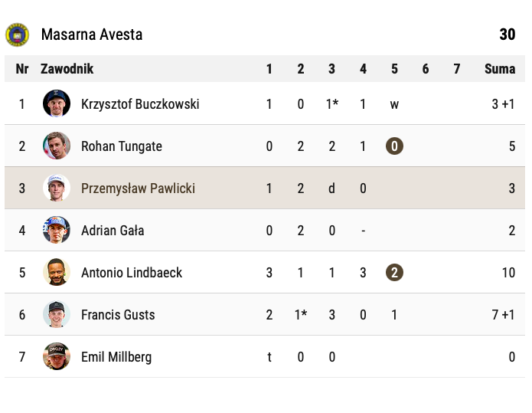Click Adrian Gała's profile picture

pyautogui.click(x=57, y=230)
